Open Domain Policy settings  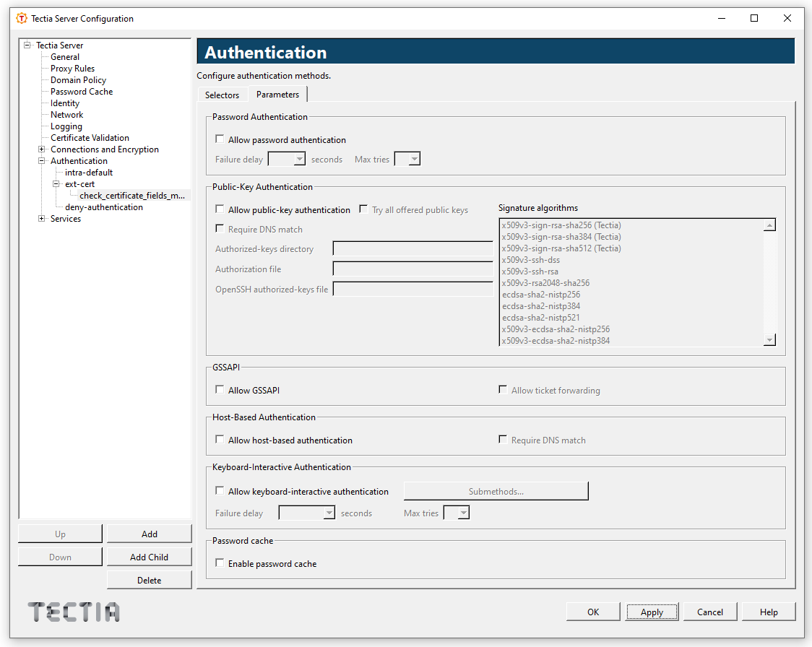pos(78,79)
